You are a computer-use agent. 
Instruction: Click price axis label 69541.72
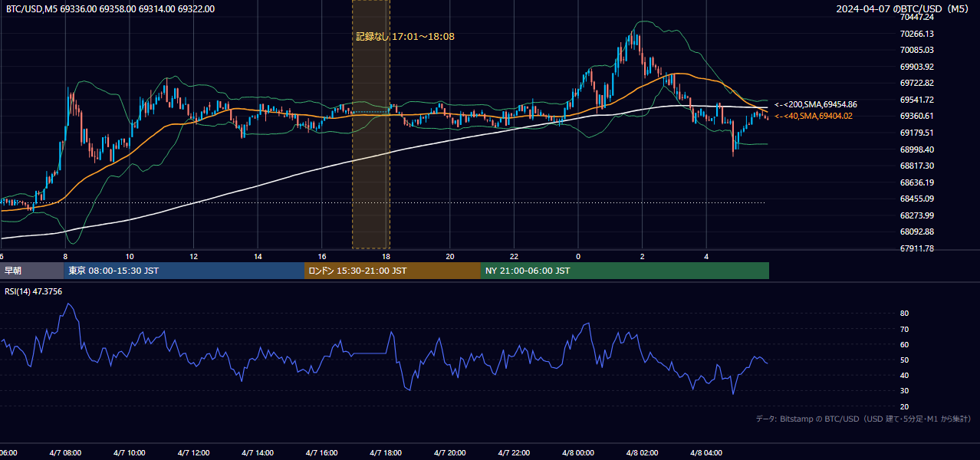pos(916,100)
